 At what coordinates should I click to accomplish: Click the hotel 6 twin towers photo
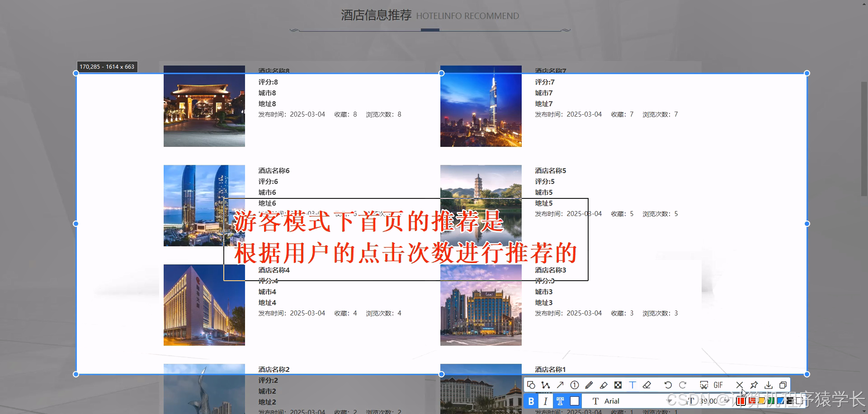click(204, 206)
